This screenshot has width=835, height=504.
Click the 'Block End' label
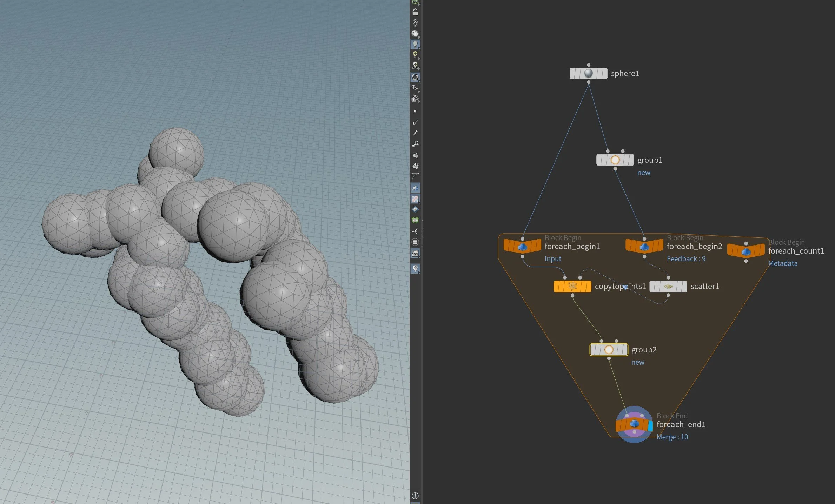point(672,416)
